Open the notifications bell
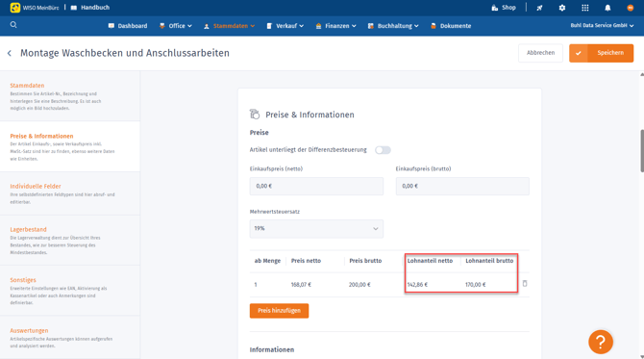Image resolution: width=644 pixels, height=359 pixels. [607, 8]
